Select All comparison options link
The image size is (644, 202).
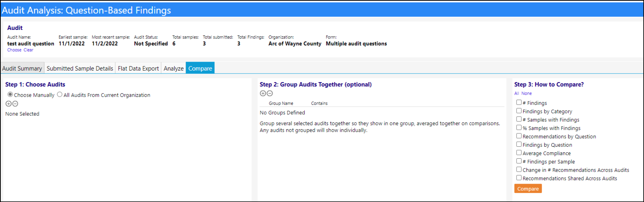coord(517,93)
